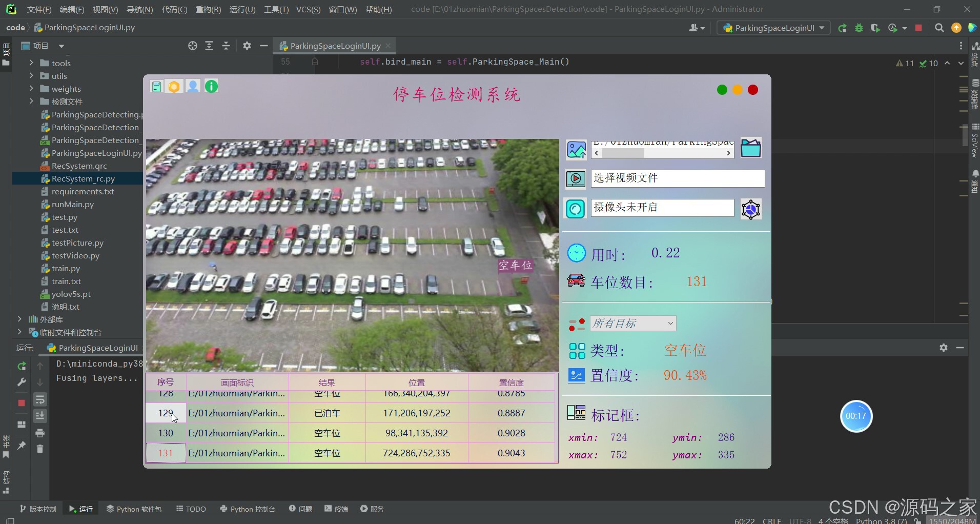Image resolution: width=980 pixels, height=524 pixels.
Task: Click the orange circle window button
Action: coord(738,90)
